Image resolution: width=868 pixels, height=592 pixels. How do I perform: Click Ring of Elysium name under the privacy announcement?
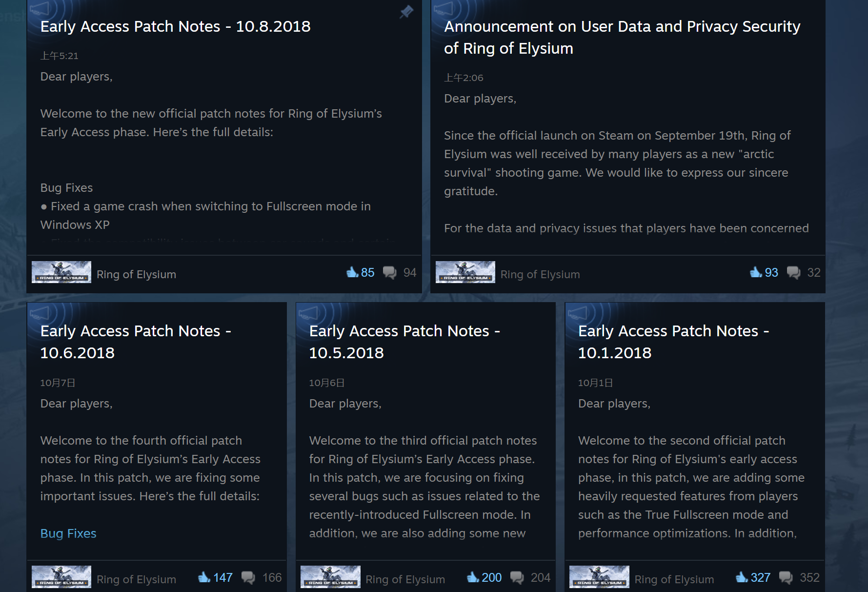point(540,274)
